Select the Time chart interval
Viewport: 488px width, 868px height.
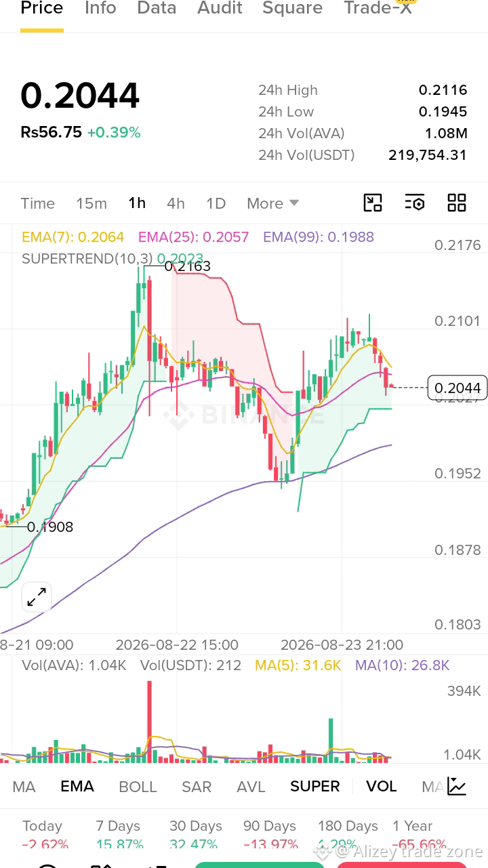pos(37,203)
